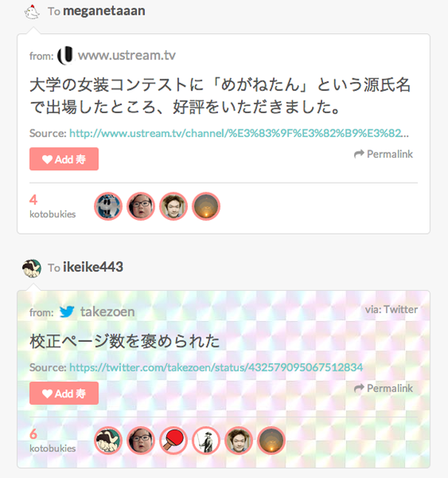Open Permalink of the takezoen tweet post
Screen dimensions: 448x478
pyautogui.click(x=384, y=388)
